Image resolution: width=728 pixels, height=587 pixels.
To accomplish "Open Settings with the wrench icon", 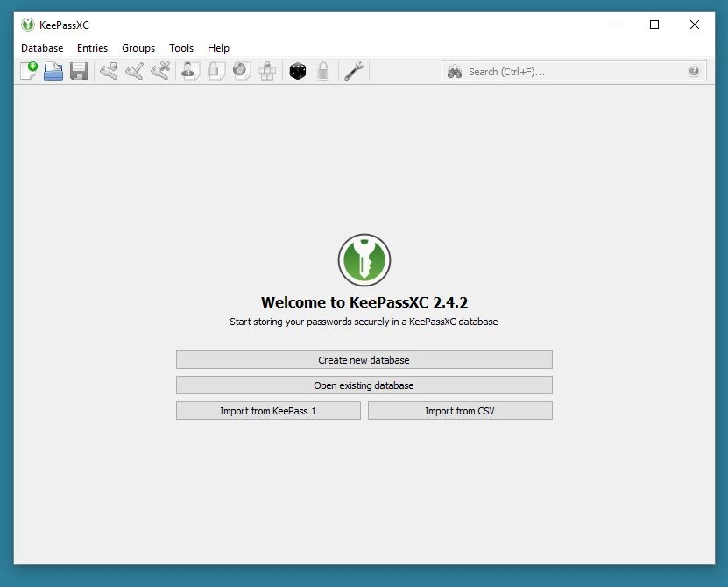I will [354, 71].
